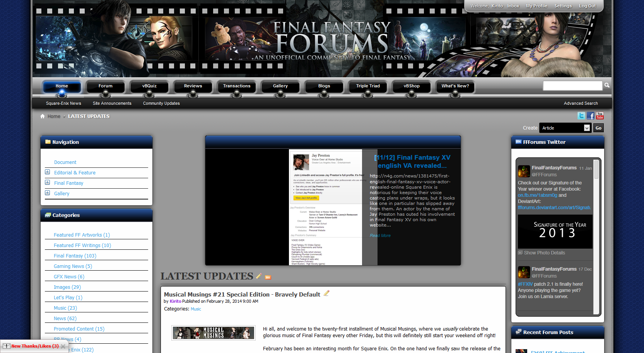
Task: Open the Create Article dropdown
Action: (x=565, y=128)
